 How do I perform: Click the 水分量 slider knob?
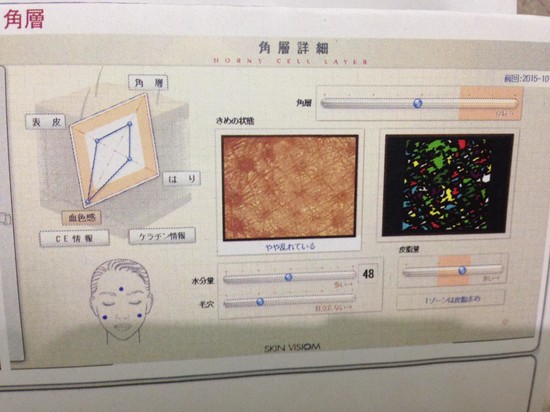pyautogui.click(x=288, y=277)
